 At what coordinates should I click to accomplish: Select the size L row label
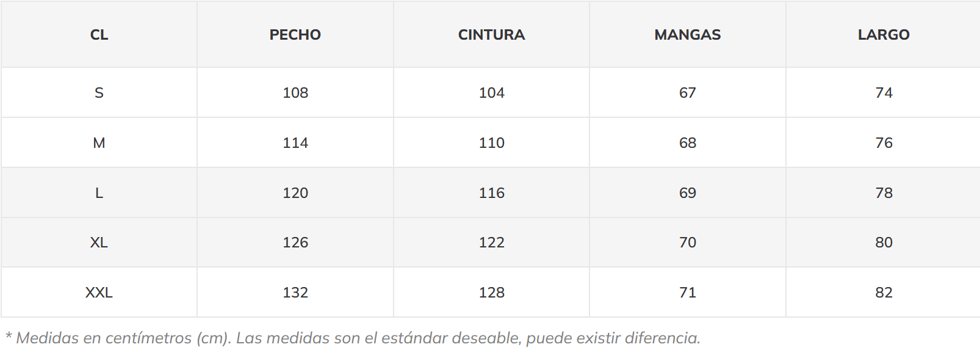pos(99,193)
